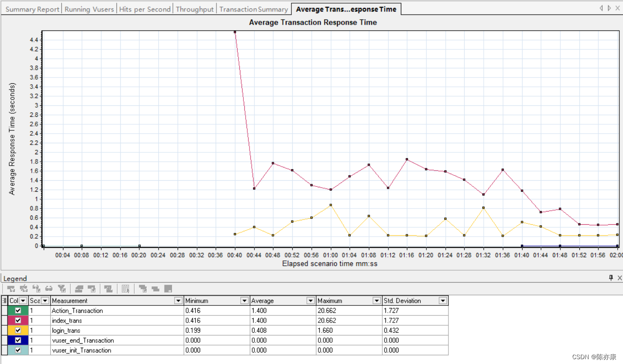Click the login_trans std deviation 0.432

tap(392, 331)
